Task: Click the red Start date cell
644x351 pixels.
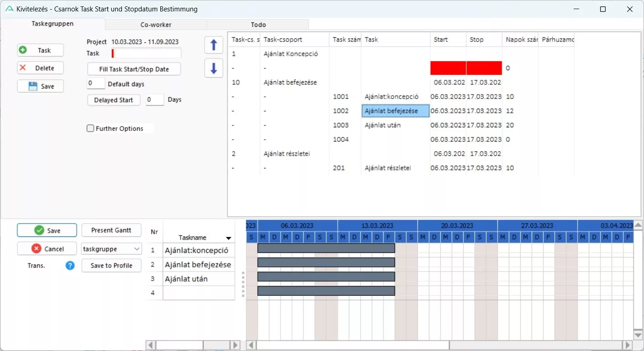Action: click(x=448, y=68)
